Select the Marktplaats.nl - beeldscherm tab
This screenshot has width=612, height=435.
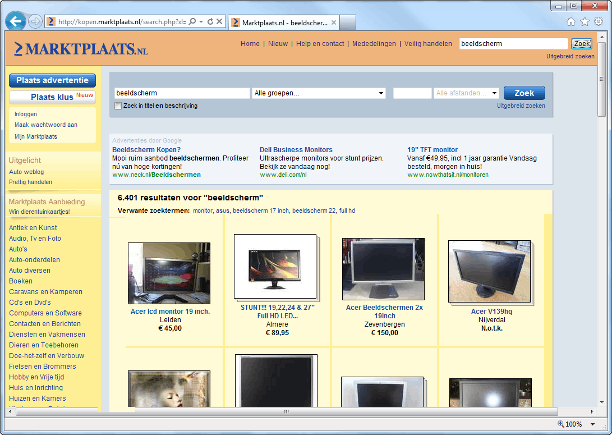coord(284,23)
